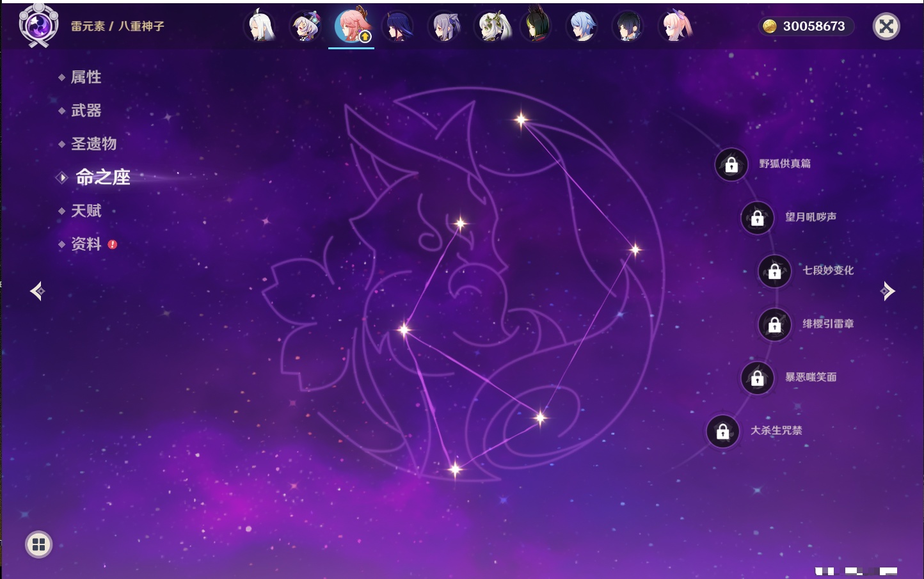Close the character screen with X
The image size is (924, 579).
[886, 26]
